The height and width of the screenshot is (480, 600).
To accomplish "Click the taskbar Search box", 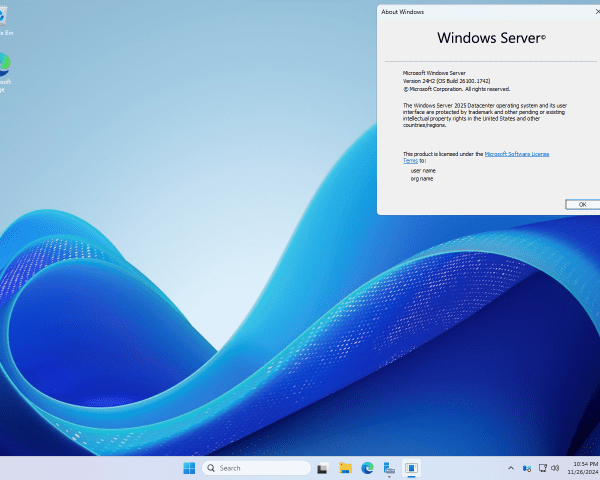I will click(x=256, y=468).
